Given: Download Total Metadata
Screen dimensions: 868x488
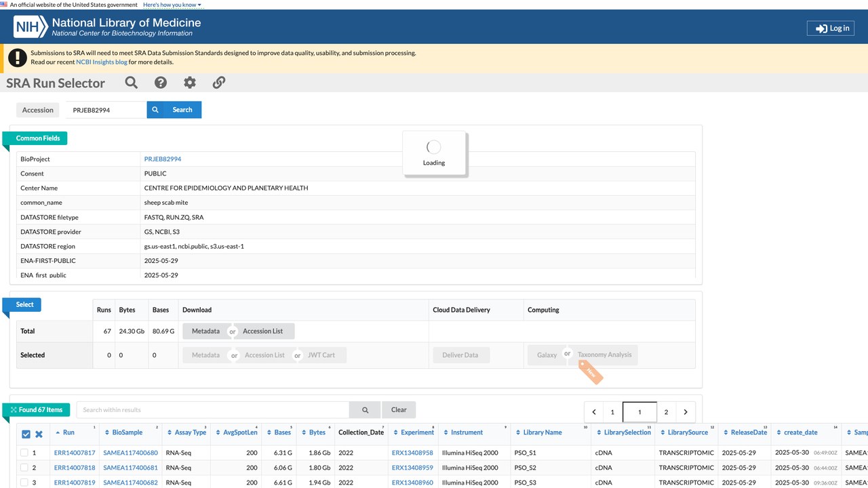Looking at the screenshot, I should click(x=205, y=331).
